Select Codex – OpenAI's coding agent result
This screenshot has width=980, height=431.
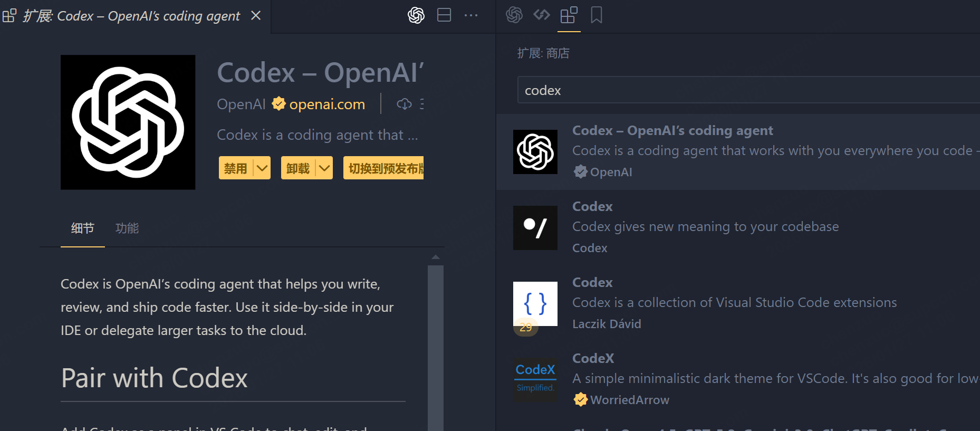[x=738, y=151]
